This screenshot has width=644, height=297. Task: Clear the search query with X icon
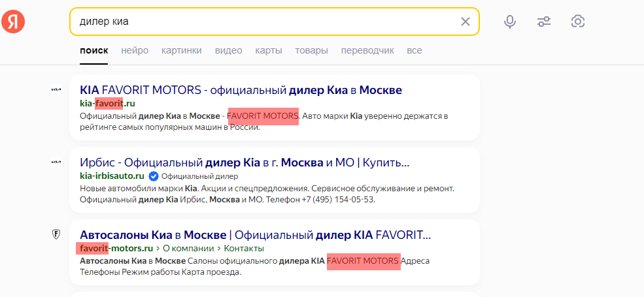click(466, 22)
